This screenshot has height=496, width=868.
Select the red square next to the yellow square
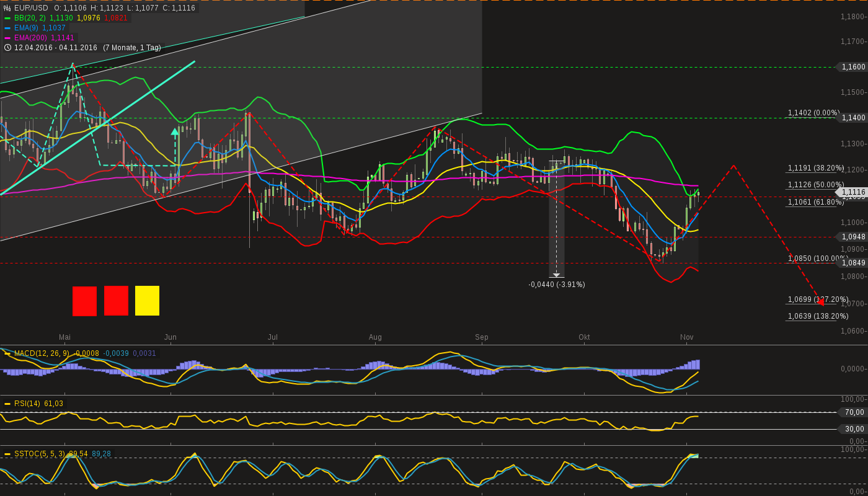(x=116, y=301)
